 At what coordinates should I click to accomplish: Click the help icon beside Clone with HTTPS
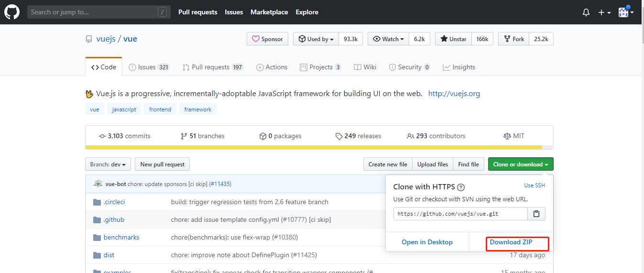coord(461,187)
